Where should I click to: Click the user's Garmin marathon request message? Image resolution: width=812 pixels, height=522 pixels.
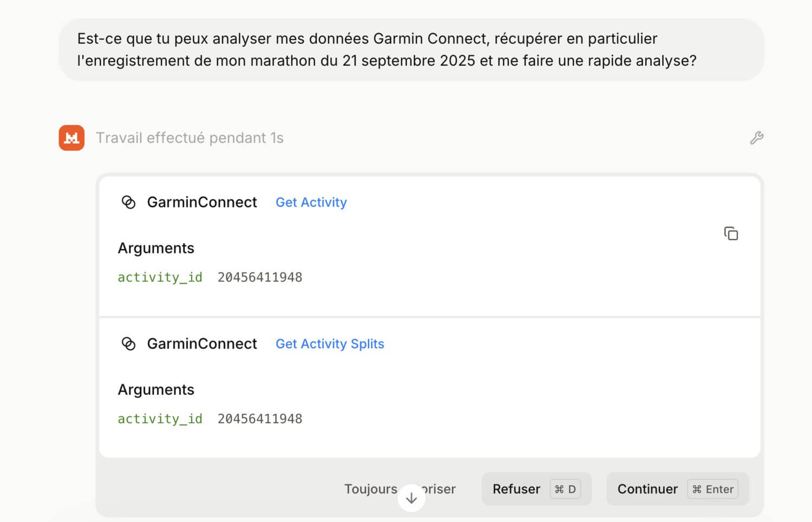[387, 50]
